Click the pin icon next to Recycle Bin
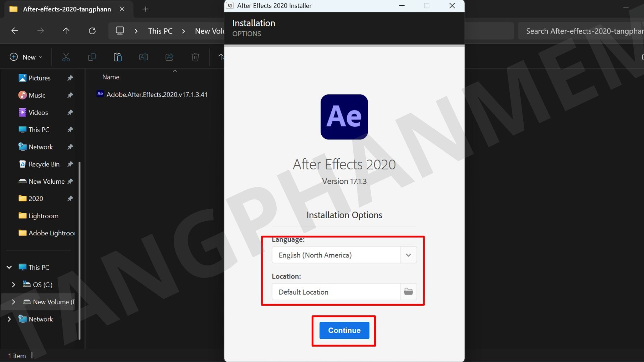The height and width of the screenshot is (362, 644). (x=70, y=164)
